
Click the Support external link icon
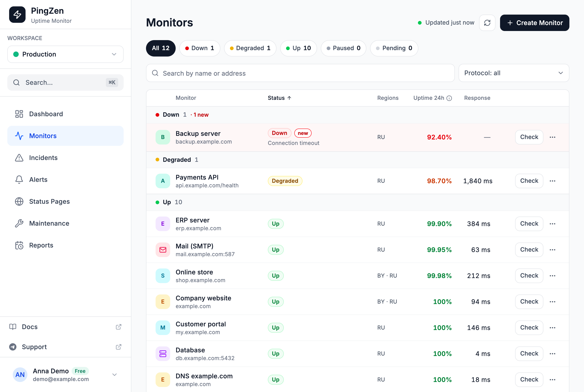coord(119,347)
